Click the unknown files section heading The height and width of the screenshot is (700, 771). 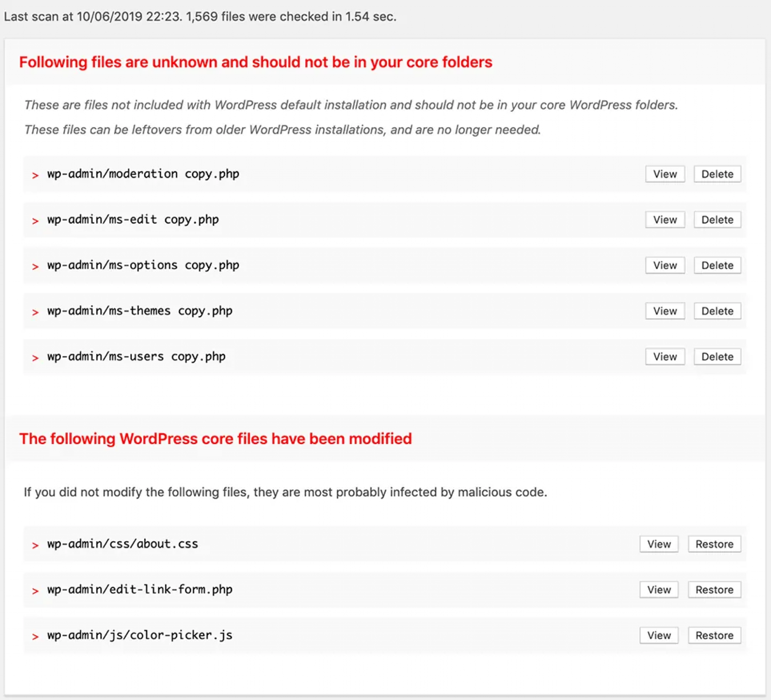coord(256,62)
